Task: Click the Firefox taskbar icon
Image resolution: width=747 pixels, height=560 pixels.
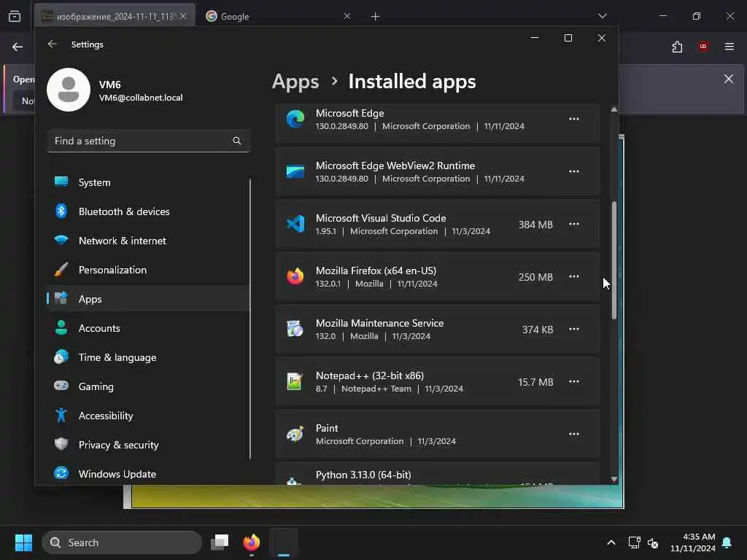Action: click(252, 542)
